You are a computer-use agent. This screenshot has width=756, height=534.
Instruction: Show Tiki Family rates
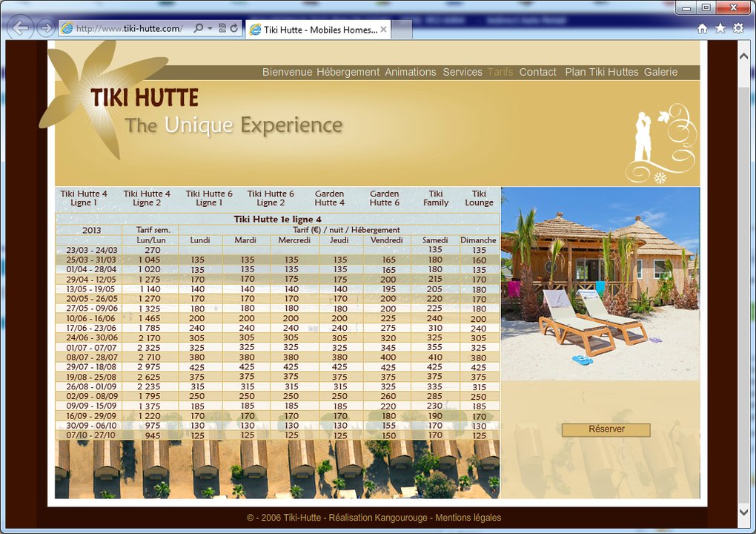point(436,198)
